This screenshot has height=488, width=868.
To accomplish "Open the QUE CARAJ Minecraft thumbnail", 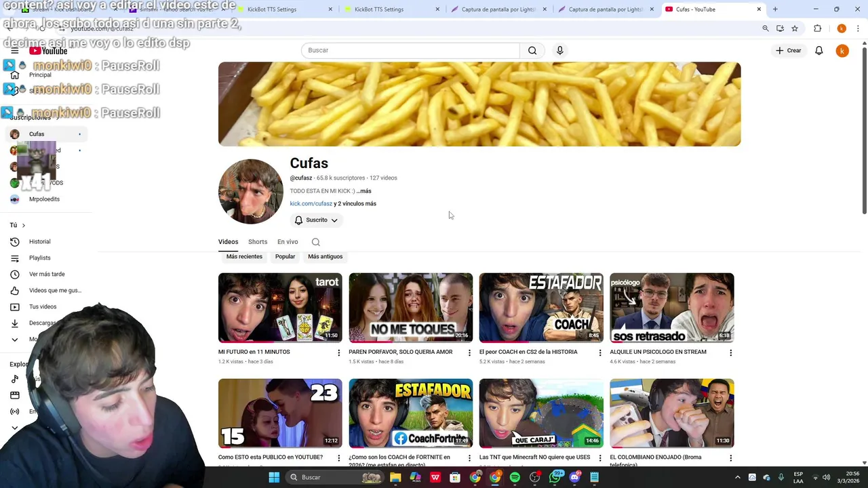I will pyautogui.click(x=541, y=413).
